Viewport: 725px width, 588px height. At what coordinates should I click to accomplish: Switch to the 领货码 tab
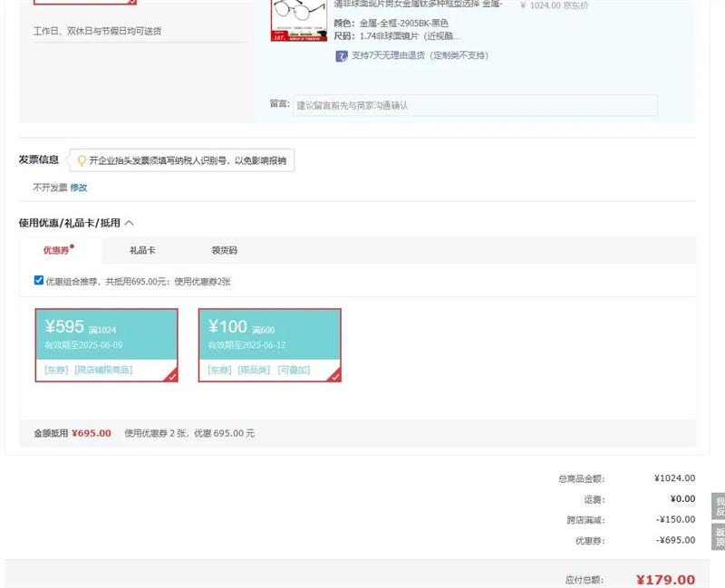click(x=224, y=250)
